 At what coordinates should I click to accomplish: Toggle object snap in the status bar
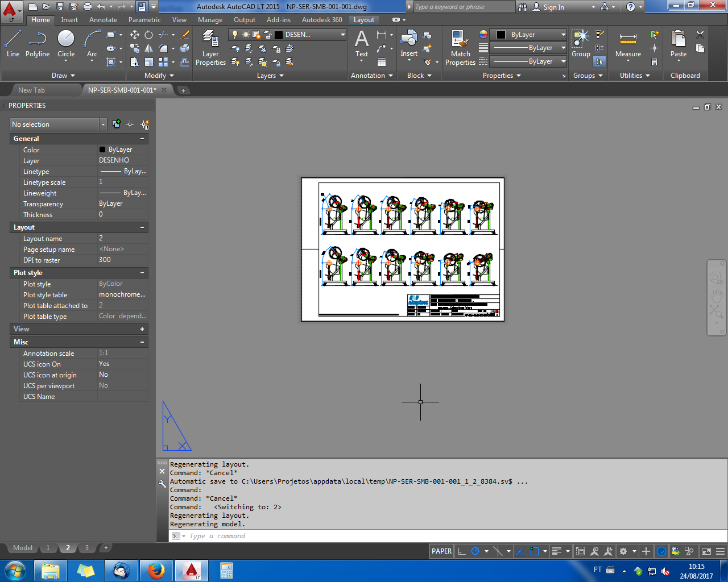point(533,551)
